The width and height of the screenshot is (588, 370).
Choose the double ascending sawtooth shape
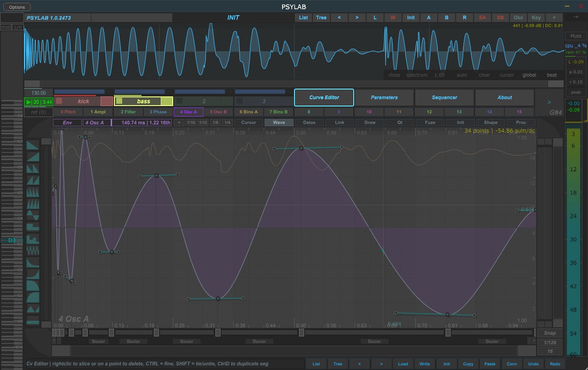pos(33,181)
